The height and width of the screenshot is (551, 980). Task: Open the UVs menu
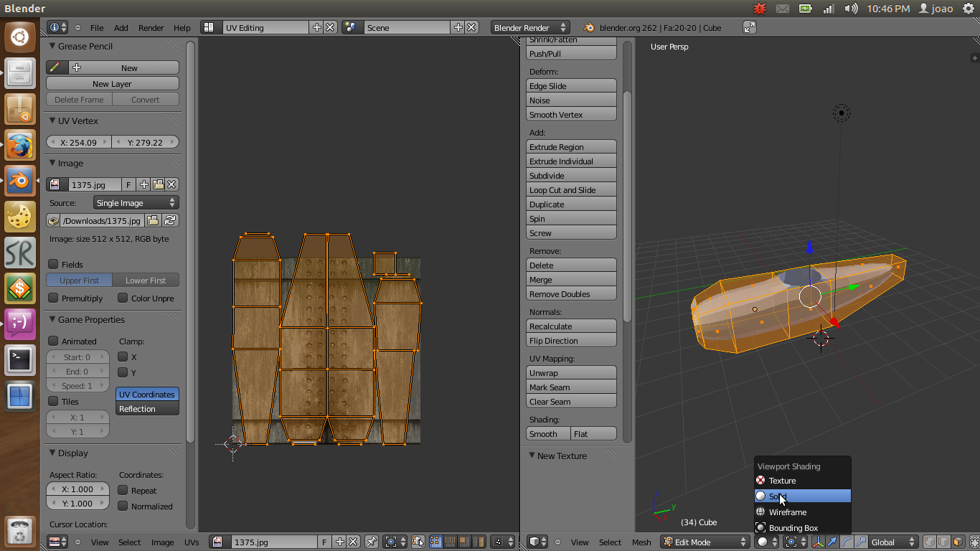[192, 542]
